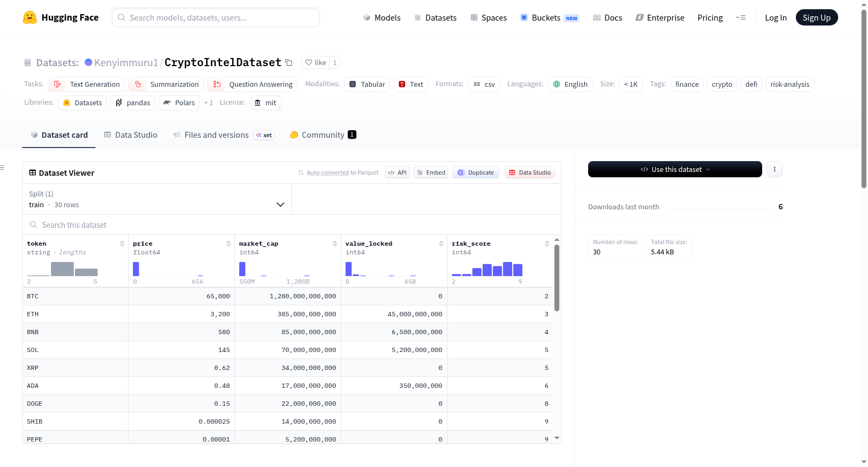Open Data Studio from the viewer header
This screenshot has width=868, height=467.
tap(529, 172)
